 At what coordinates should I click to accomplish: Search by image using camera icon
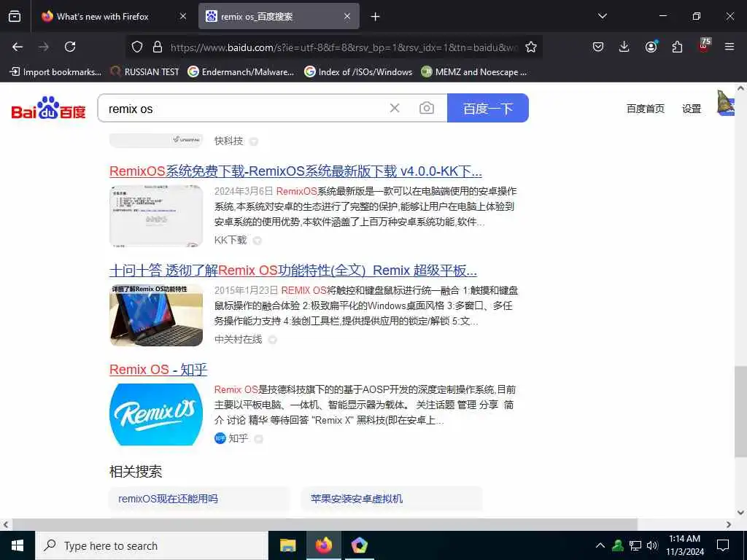(x=426, y=108)
